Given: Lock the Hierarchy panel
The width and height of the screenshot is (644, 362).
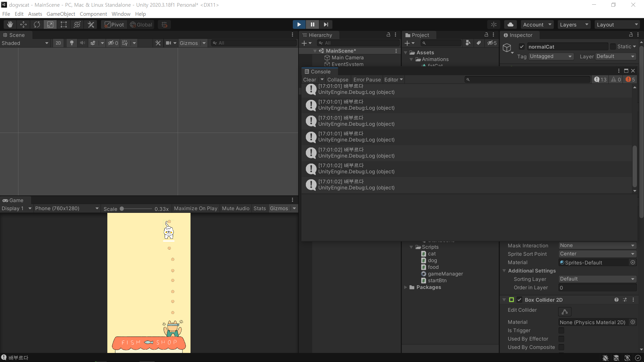Looking at the screenshot, I should point(388,35).
